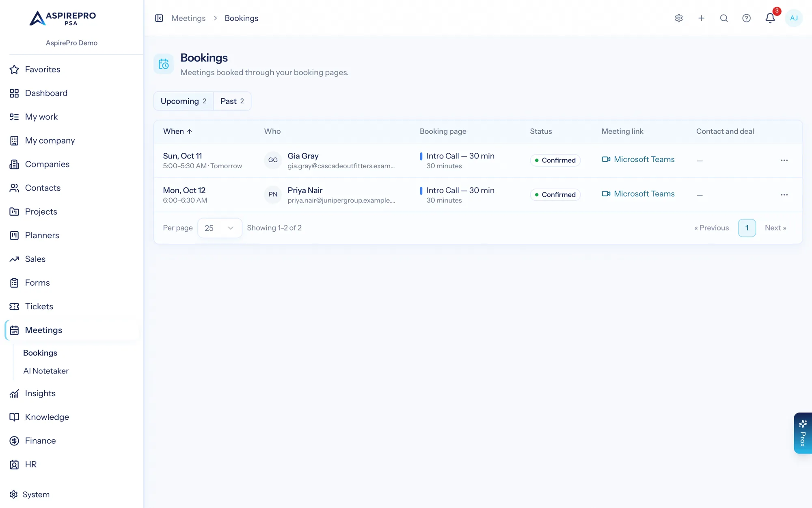Click the Gia Gray name
The width and height of the screenshot is (812, 508).
pyautogui.click(x=303, y=156)
